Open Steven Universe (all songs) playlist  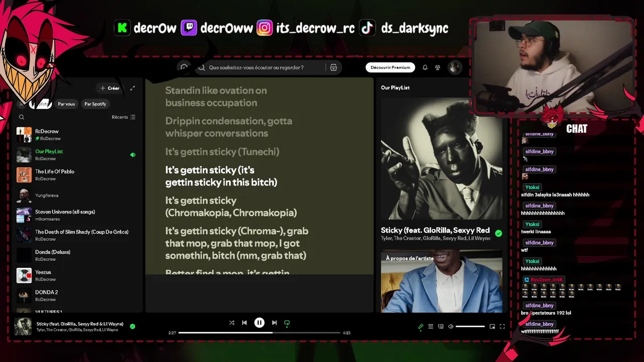[x=76, y=215]
